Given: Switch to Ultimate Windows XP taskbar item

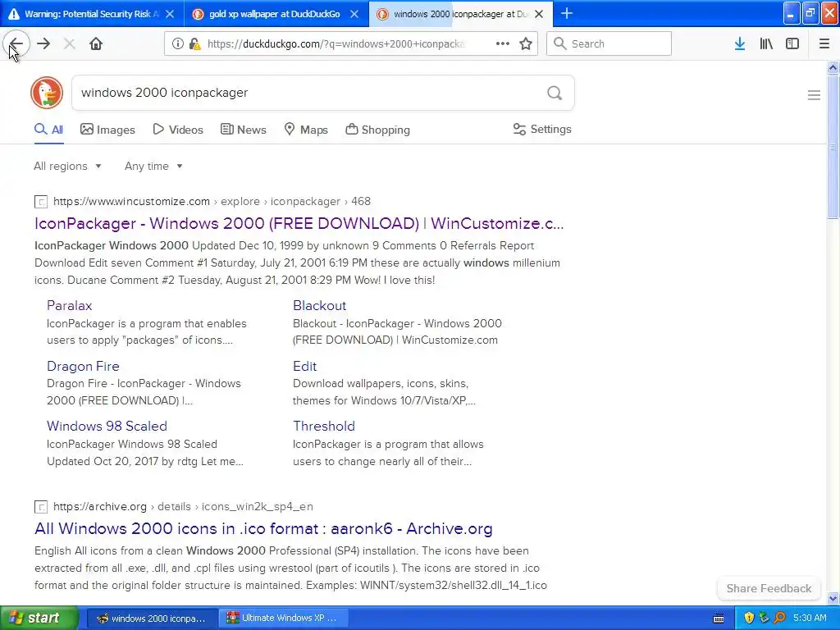Looking at the screenshot, I should [x=284, y=619].
